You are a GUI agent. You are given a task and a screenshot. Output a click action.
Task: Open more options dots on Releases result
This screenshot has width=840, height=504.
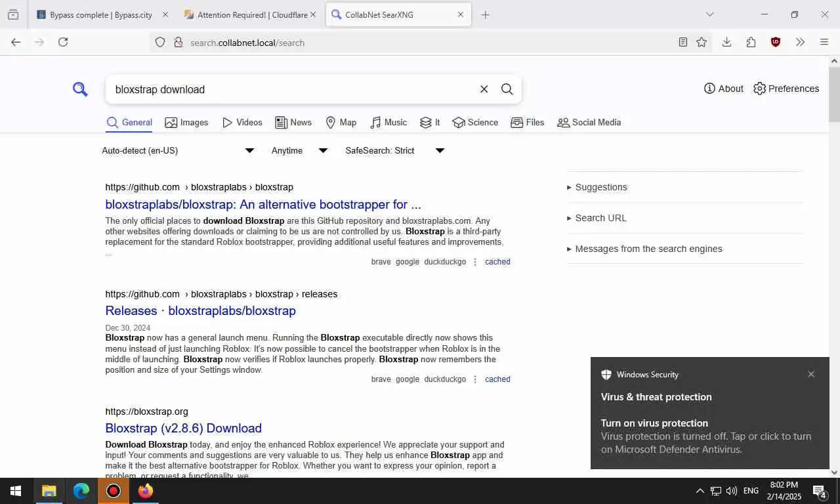tap(475, 379)
